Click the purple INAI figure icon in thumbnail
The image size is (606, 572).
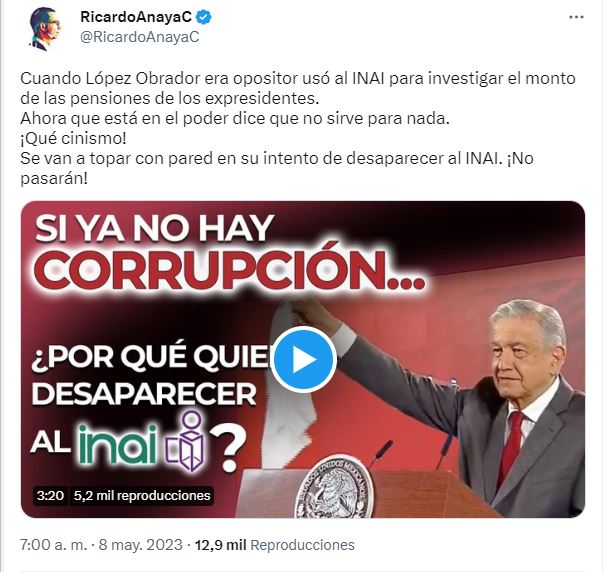[x=186, y=441]
